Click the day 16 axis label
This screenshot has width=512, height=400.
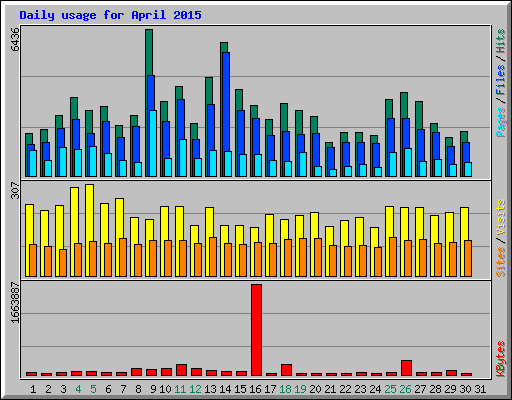point(255,389)
